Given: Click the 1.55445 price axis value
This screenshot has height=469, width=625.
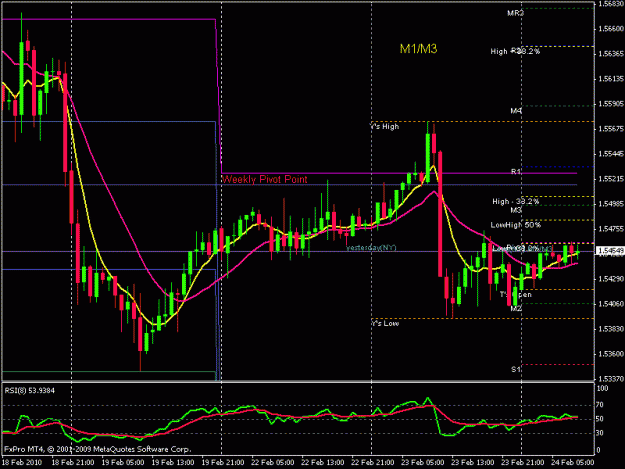Looking at the screenshot, I should tap(611, 154).
